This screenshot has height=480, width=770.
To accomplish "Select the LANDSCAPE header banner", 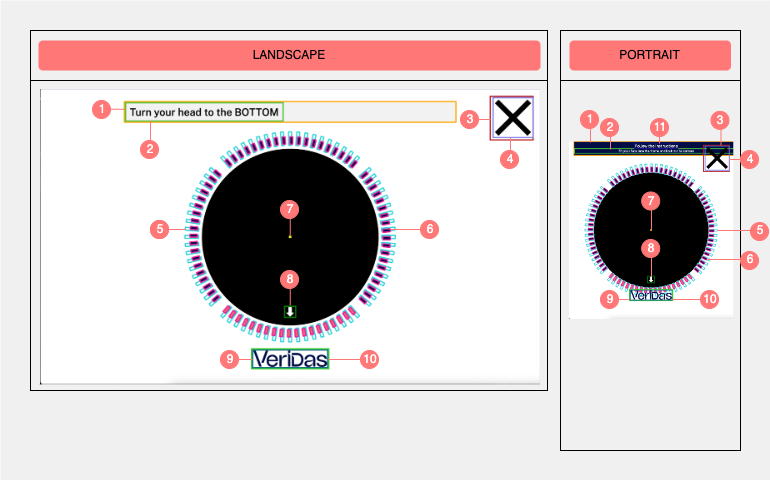I will pos(289,55).
